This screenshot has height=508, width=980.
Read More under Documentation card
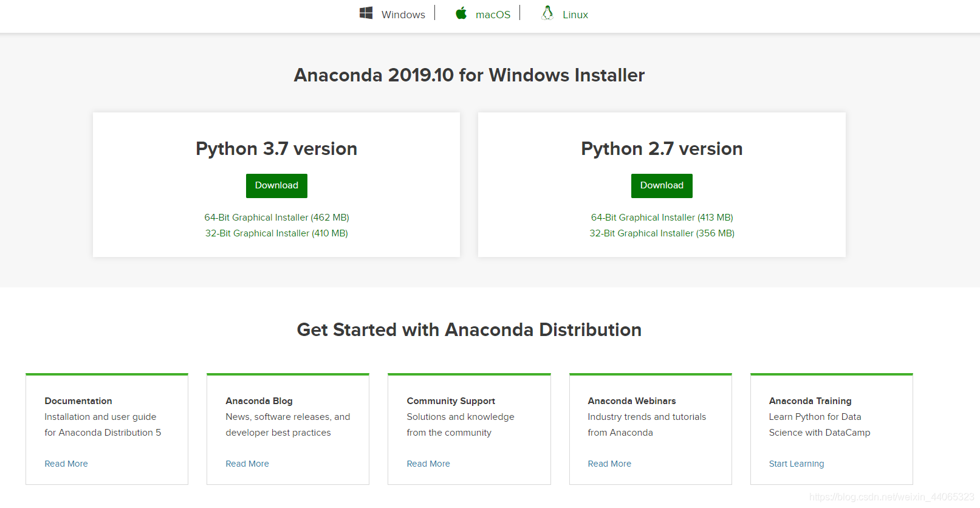point(66,464)
